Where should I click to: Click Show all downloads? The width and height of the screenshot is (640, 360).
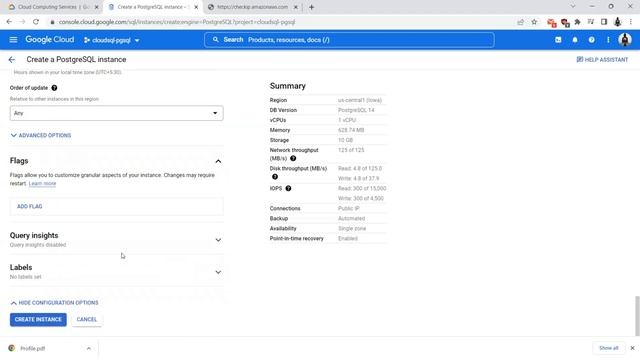pyautogui.click(x=609, y=348)
